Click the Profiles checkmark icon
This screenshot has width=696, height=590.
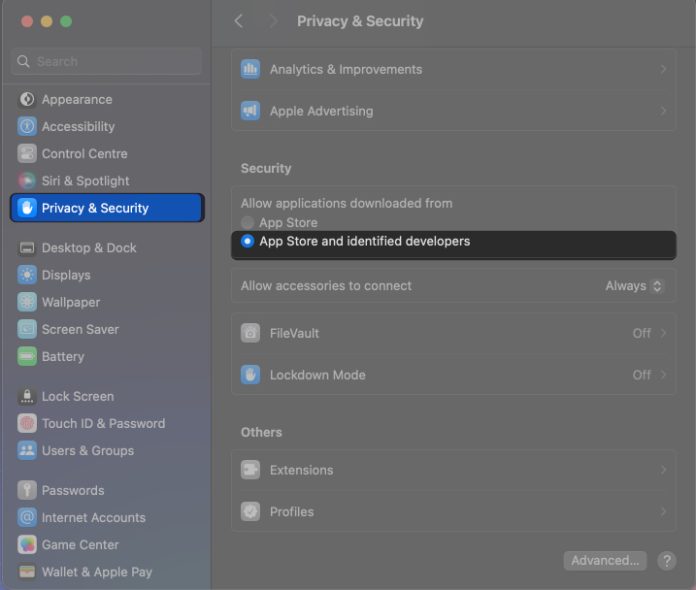[250, 511]
